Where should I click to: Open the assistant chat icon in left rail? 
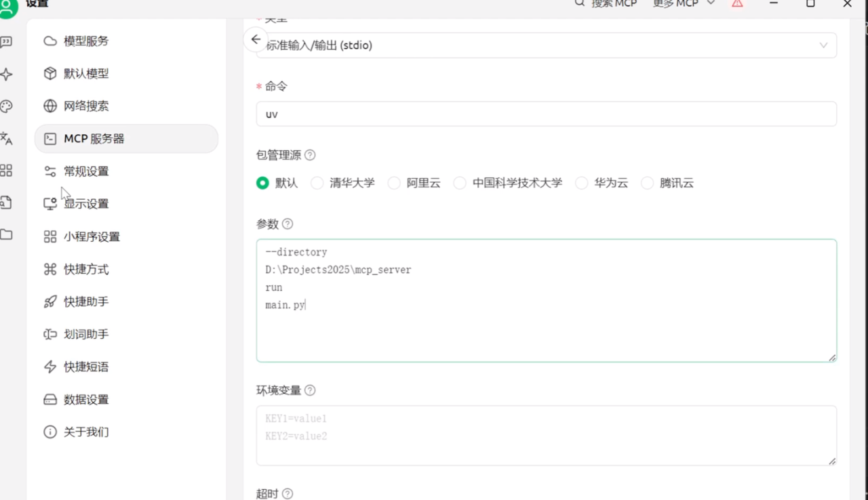point(6,42)
